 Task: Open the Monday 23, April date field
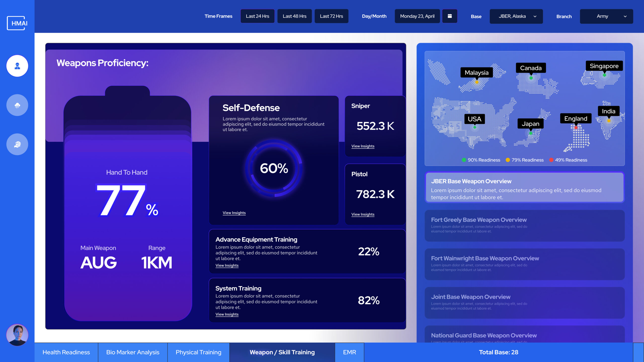[x=417, y=16]
